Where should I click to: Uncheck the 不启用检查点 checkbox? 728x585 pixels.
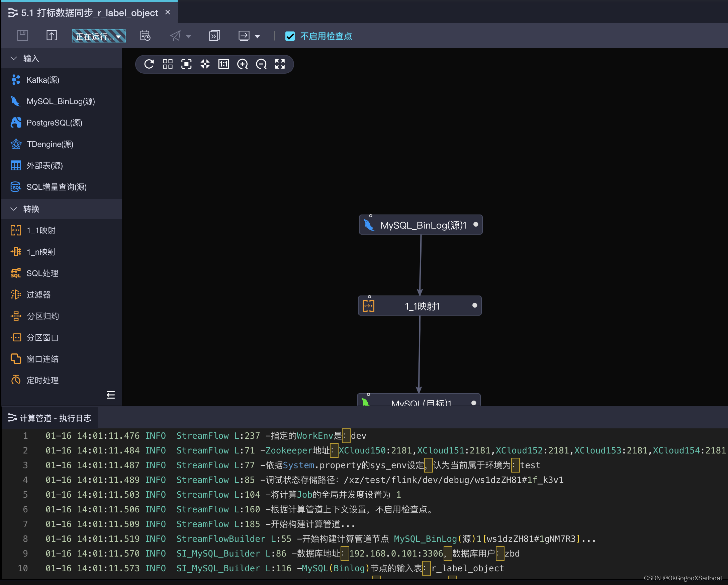pos(290,36)
